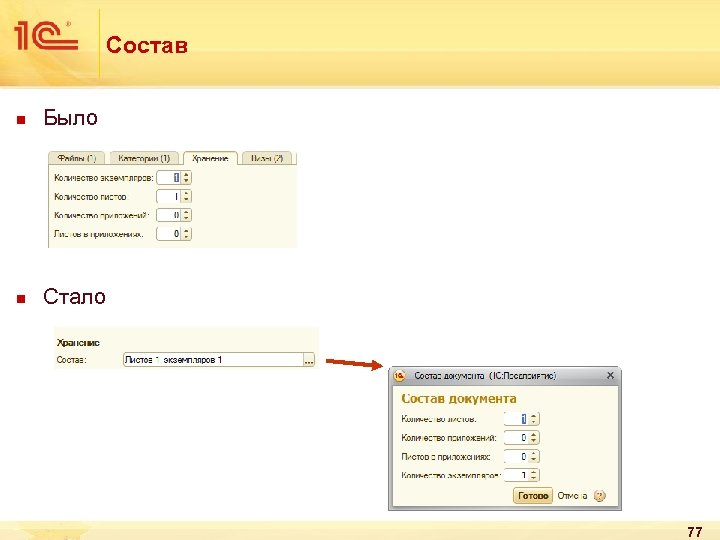Click the Количество листов field in the tabbed panel
Image resolution: width=720 pixels, height=540 pixels.
pos(169,197)
